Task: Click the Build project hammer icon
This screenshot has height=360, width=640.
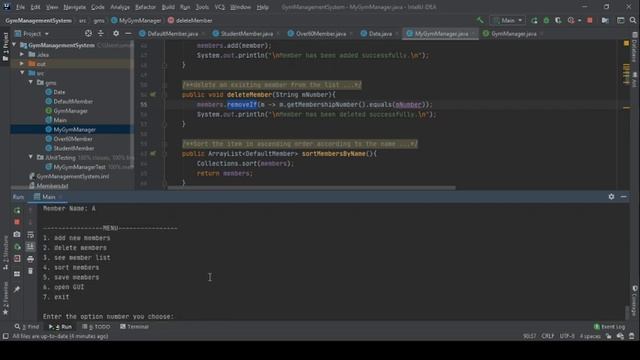Action: click(480, 20)
